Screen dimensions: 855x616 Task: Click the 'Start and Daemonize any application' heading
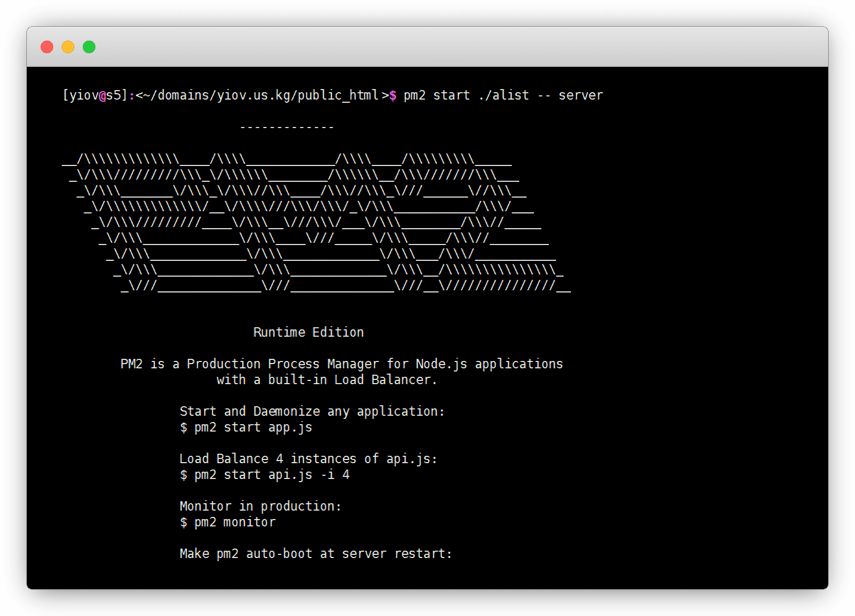tap(312, 412)
